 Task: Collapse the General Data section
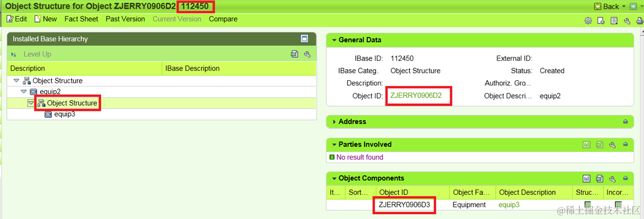[x=334, y=40]
